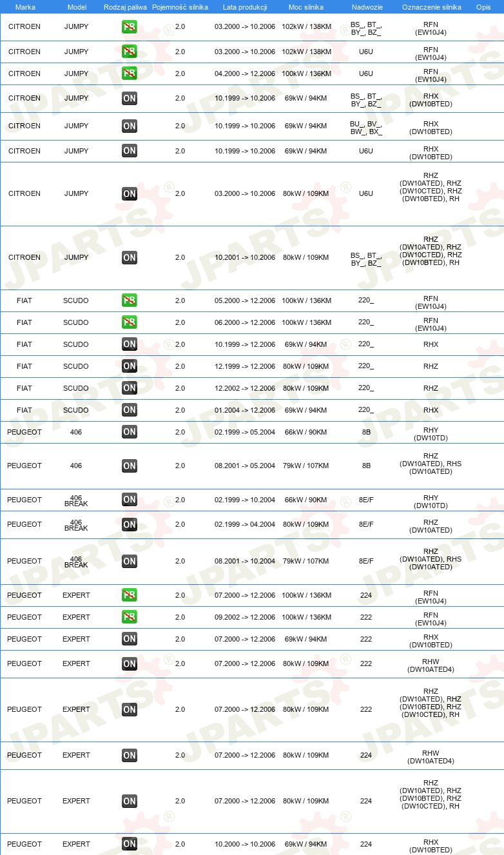This screenshot has height=855, width=504.
Task: Click the ON icon in Peugeot 406 79kW 8B row
Action: [130, 466]
